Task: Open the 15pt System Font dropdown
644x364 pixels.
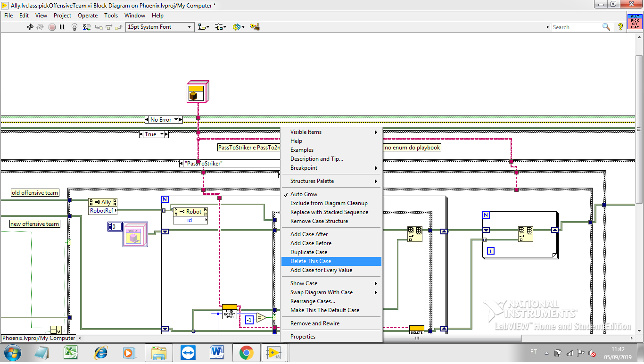Action: coord(160,27)
